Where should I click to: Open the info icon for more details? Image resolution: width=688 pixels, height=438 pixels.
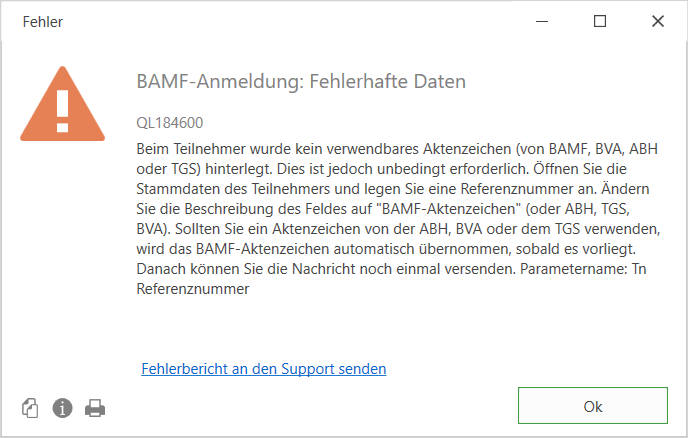[62, 408]
